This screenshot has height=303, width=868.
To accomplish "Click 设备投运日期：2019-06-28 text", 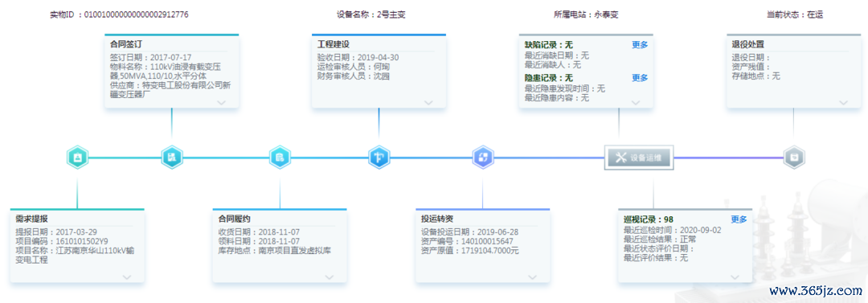I will [470, 232].
